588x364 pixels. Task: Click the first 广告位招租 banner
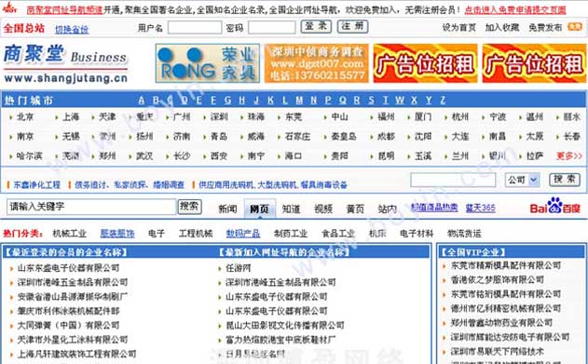(425, 63)
